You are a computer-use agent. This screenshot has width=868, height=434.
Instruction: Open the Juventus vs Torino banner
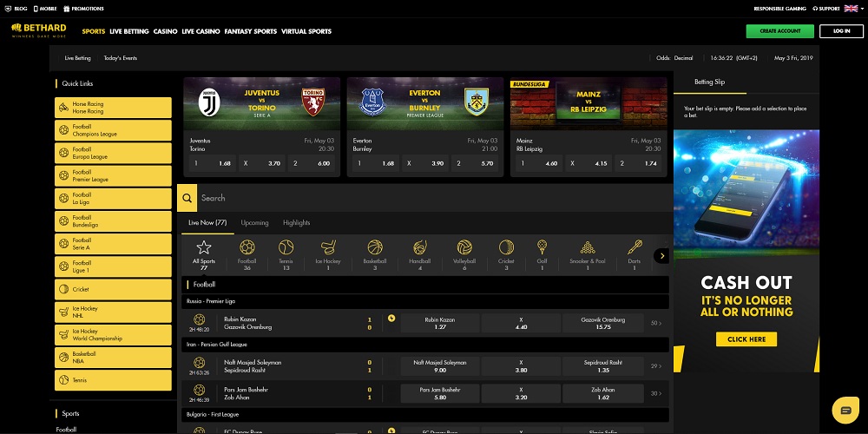click(262, 104)
